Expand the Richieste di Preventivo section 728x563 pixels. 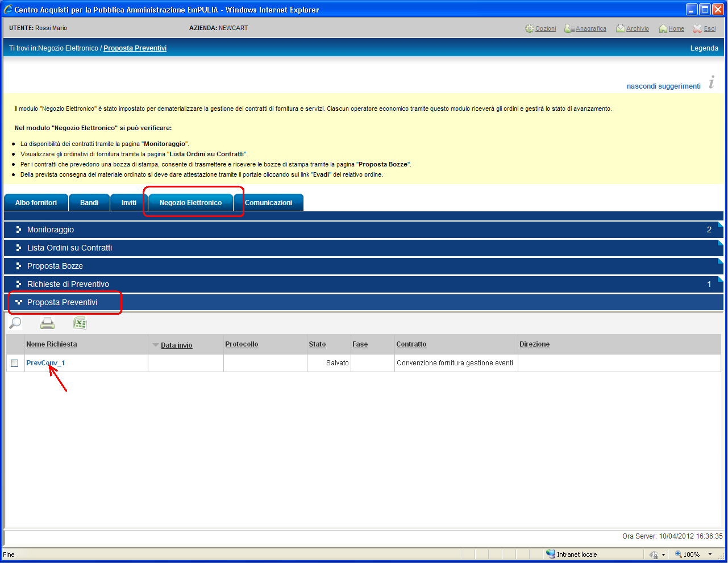pos(364,284)
